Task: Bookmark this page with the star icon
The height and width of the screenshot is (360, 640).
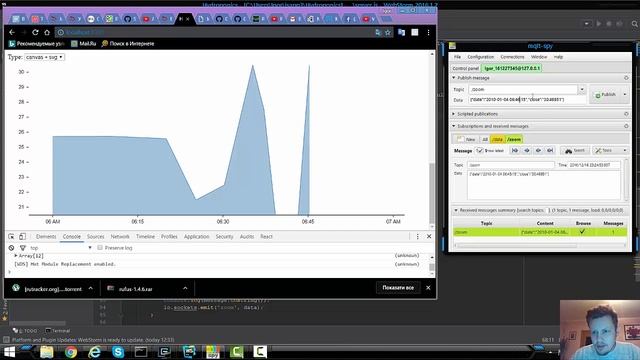Action: click(388, 32)
